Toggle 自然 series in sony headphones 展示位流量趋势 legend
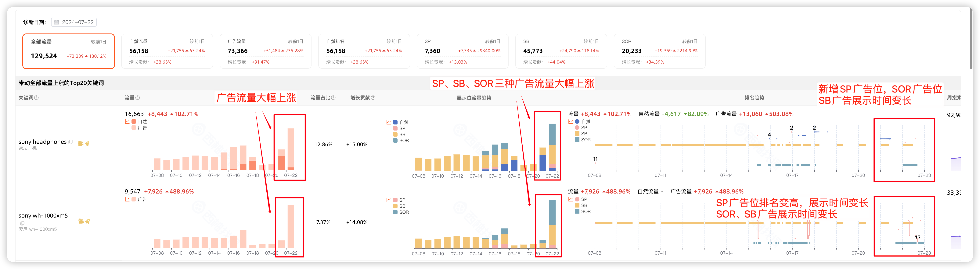 401,122
